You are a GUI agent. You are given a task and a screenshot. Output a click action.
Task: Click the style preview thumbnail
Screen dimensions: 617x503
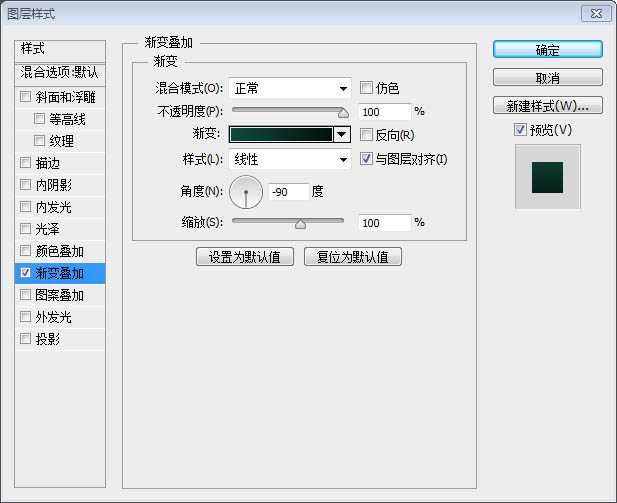pos(547,177)
